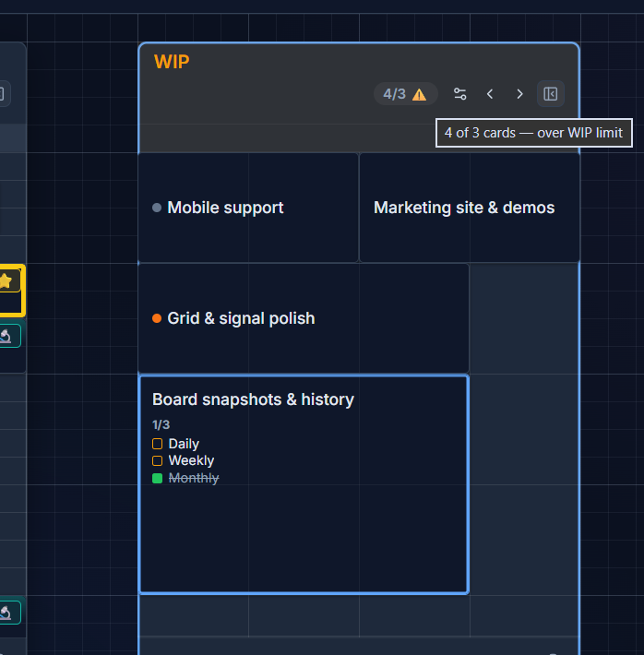Click the gray dot on Mobile support
Image resolution: width=644 pixels, height=655 pixels.
(x=157, y=208)
